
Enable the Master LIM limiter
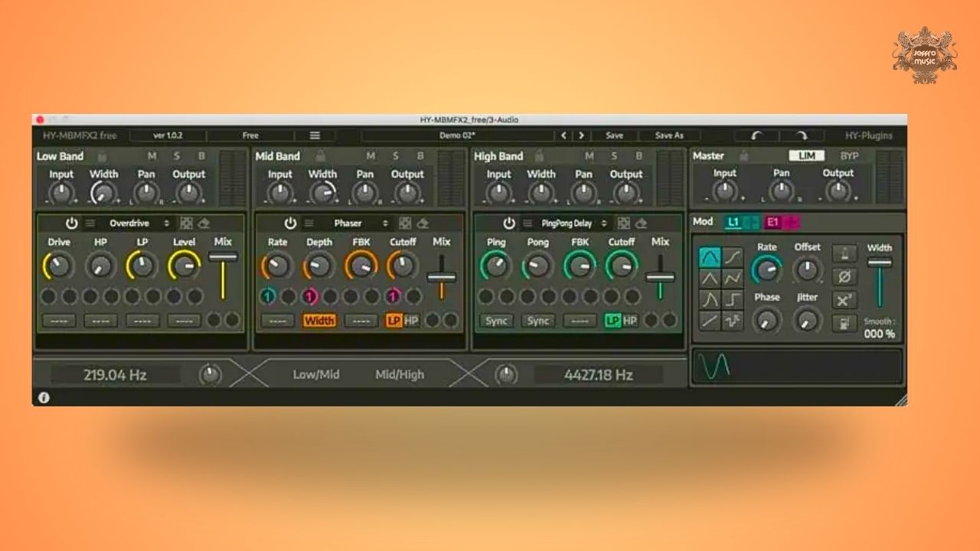coord(807,156)
